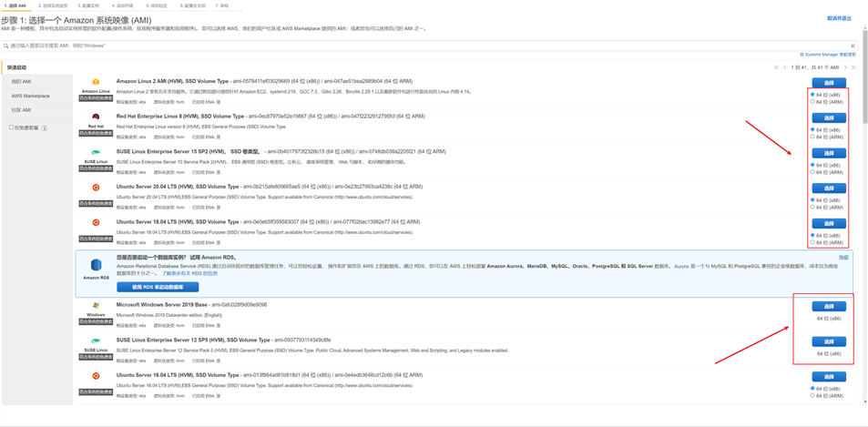868x427 pixels.
Task: Select 64 位 (ARM) for Red Hat Enterprise Linux 8
Action: pos(812,137)
